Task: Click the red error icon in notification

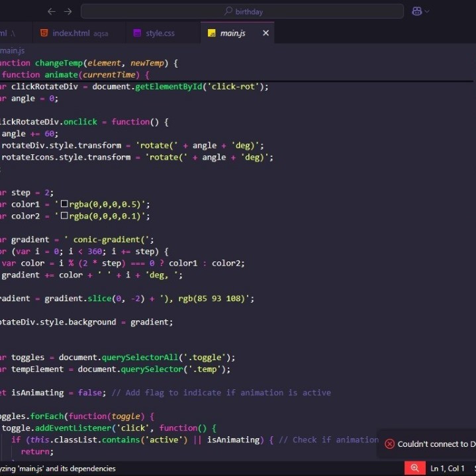Action: click(389, 444)
